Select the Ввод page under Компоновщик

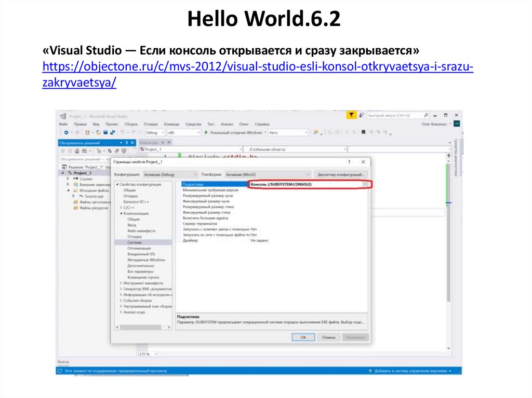131,225
